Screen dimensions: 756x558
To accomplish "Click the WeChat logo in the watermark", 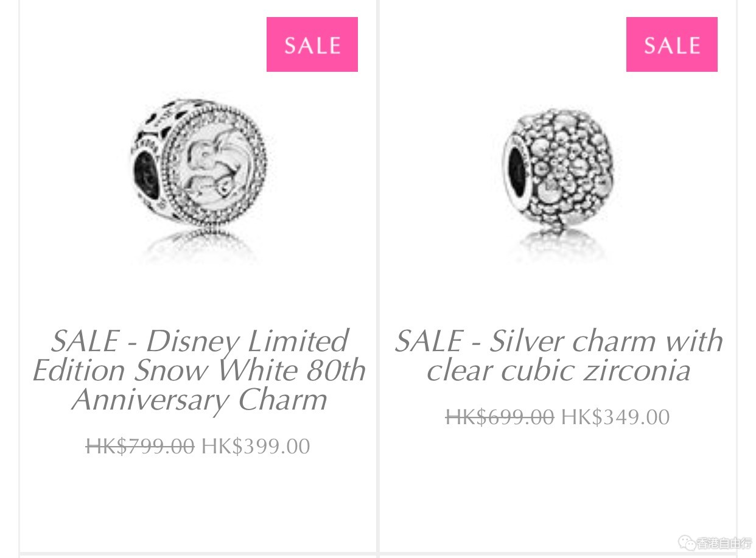I will 688,542.
